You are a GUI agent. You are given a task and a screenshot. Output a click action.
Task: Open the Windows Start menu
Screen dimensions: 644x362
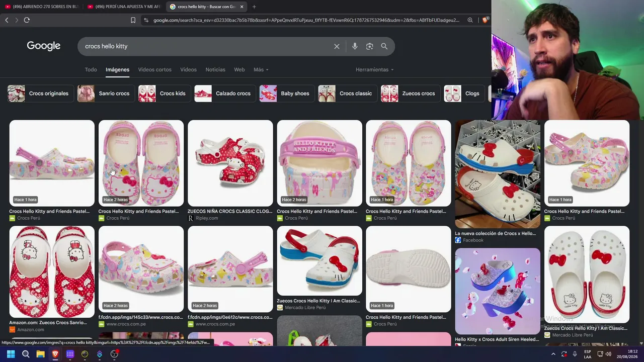coord(11,354)
